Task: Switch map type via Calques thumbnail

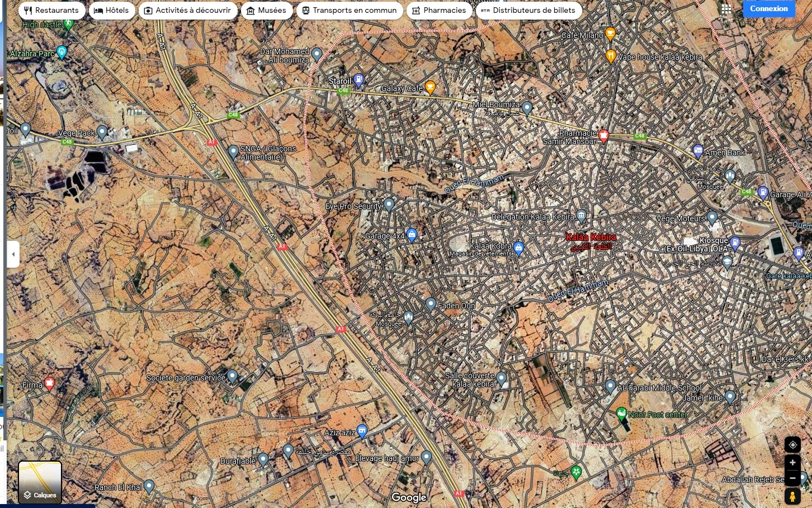Action: [x=40, y=482]
